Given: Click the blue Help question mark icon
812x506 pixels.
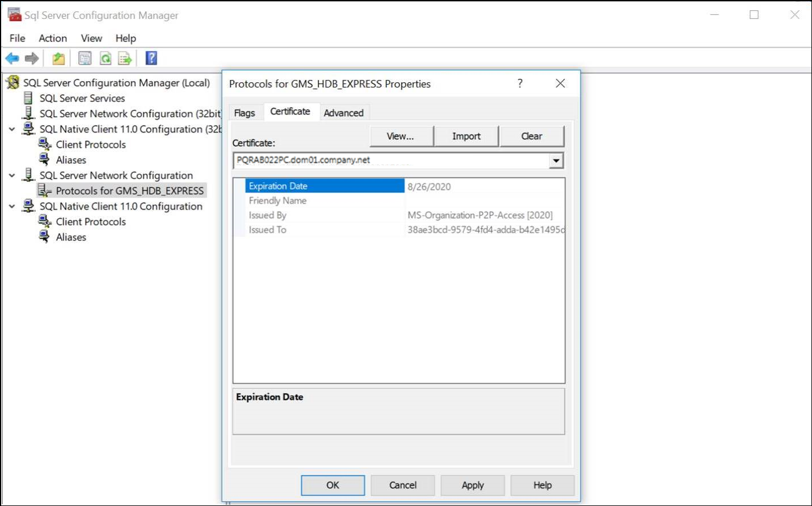Looking at the screenshot, I should 151,58.
